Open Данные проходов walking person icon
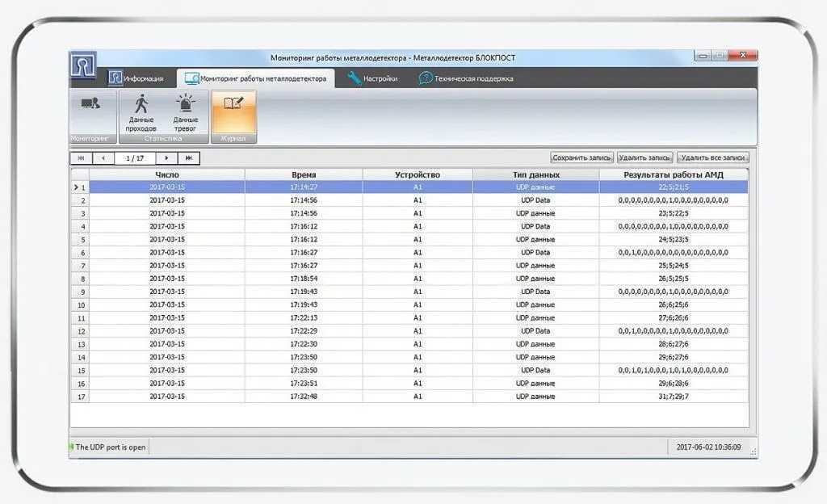Viewport: 827px width, 504px height. point(141,103)
